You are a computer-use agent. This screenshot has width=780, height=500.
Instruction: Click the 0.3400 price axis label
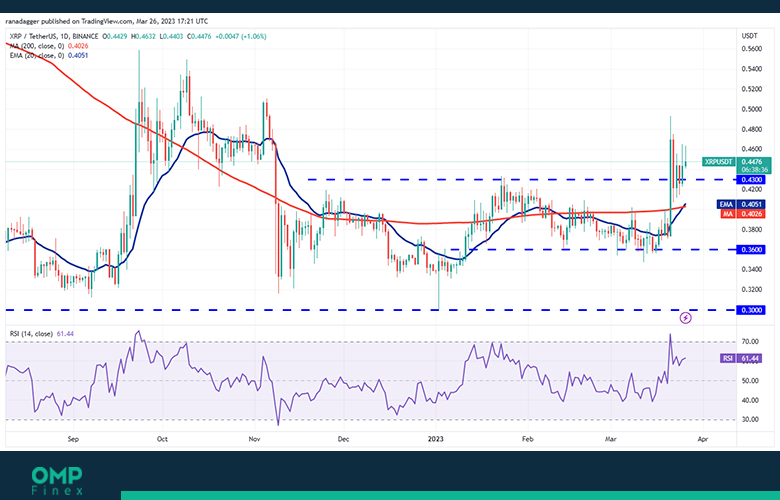point(751,270)
